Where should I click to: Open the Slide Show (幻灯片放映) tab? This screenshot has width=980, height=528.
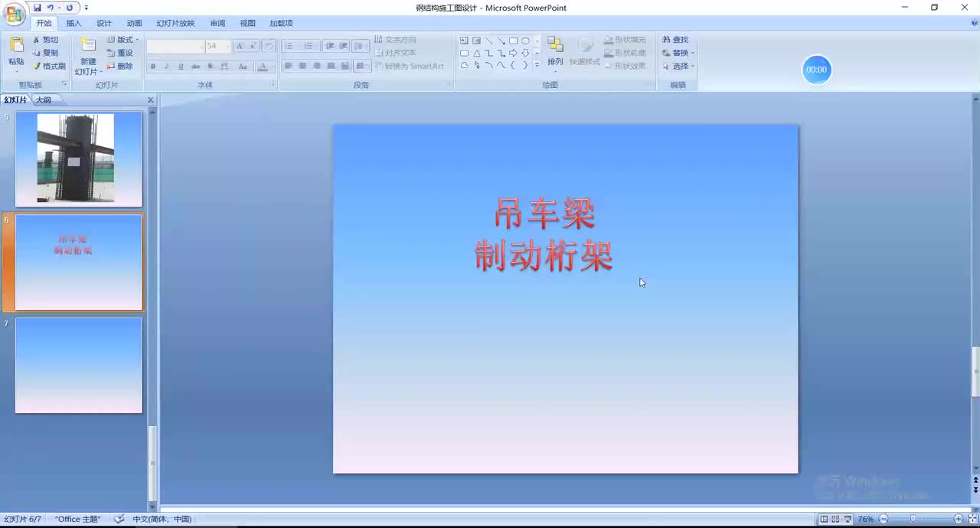(x=175, y=24)
